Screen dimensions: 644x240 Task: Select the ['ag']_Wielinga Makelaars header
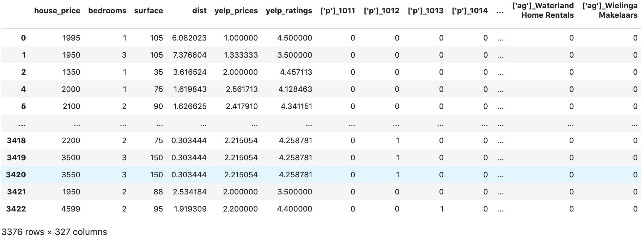[610, 10]
